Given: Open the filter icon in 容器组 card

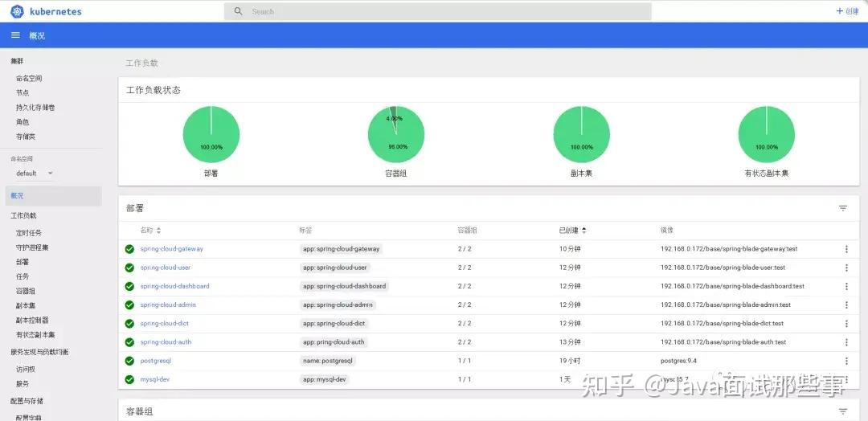Looking at the screenshot, I should 842,411.
